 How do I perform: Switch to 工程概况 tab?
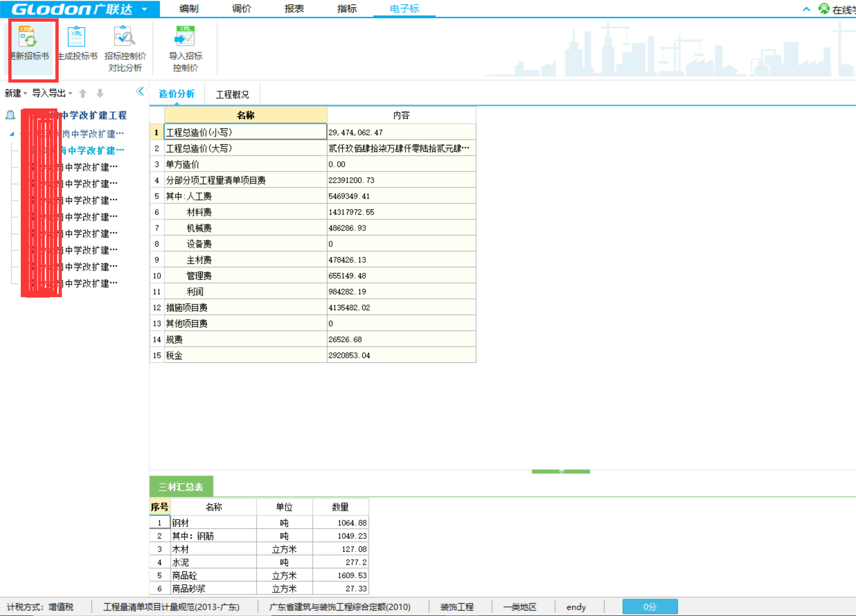(x=232, y=95)
